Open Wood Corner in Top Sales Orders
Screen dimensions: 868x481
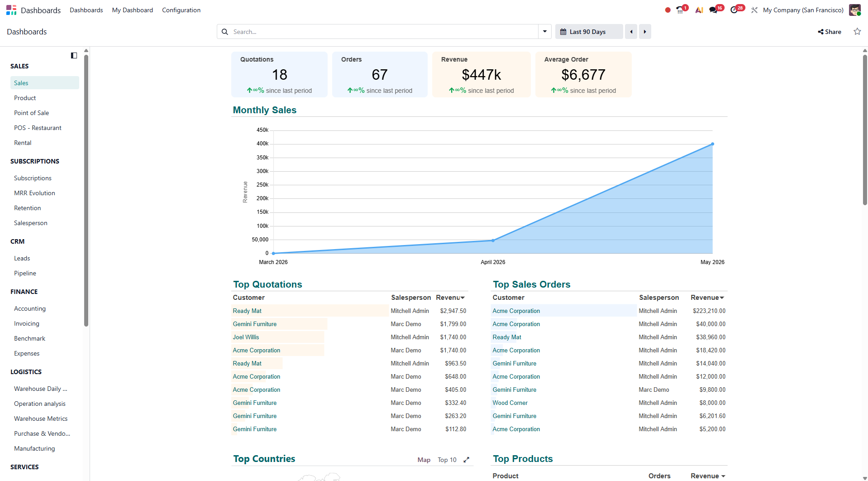(x=510, y=403)
